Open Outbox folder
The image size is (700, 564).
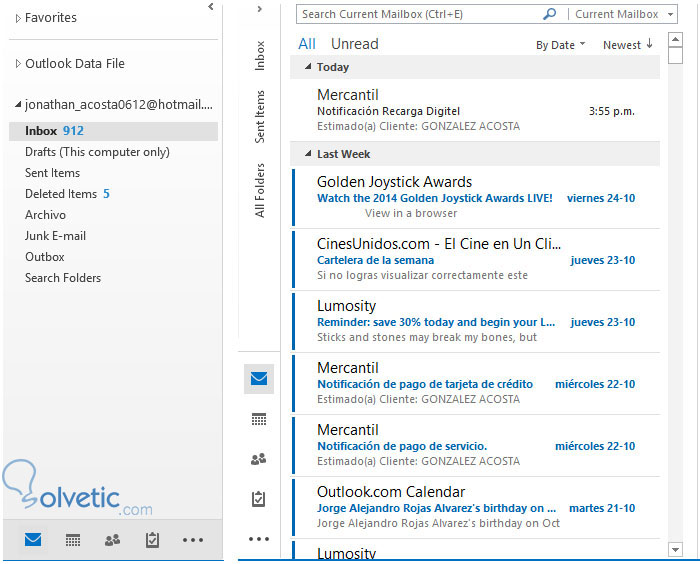(x=45, y=257)
